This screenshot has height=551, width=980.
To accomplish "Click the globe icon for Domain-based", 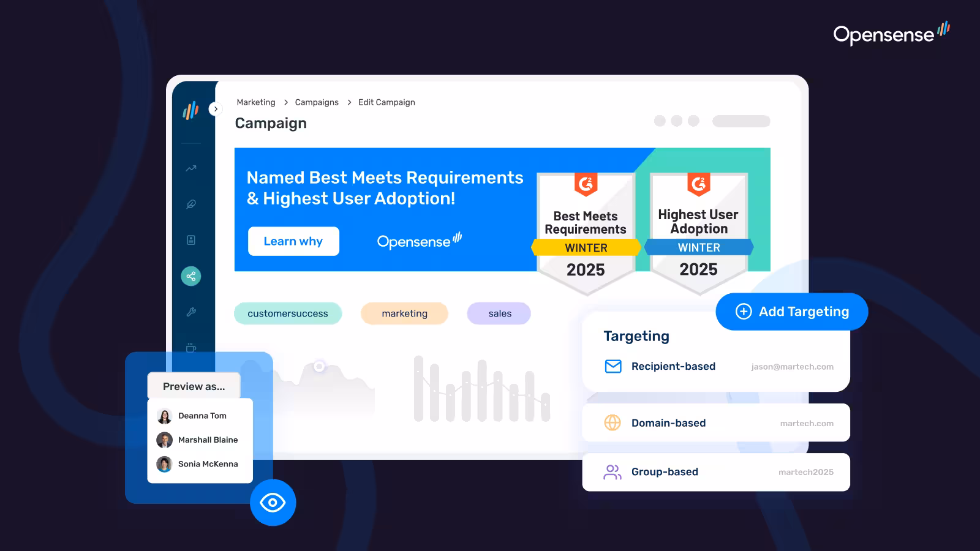I will [x=612, y=422].
